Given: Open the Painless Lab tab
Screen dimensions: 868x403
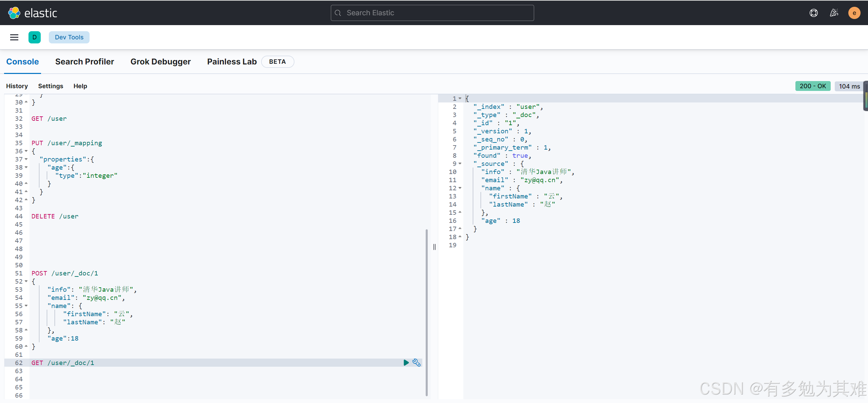Looking at the screenshot, I should [232, 62].
